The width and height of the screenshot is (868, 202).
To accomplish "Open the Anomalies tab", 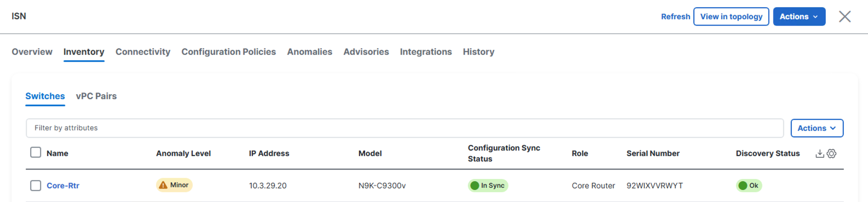I will point(310,52).
